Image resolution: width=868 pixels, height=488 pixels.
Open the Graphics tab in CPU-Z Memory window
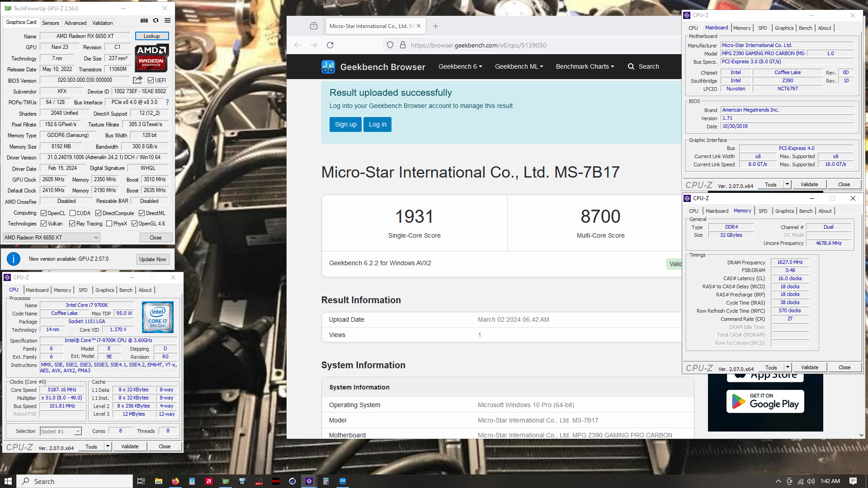point(784,211)
